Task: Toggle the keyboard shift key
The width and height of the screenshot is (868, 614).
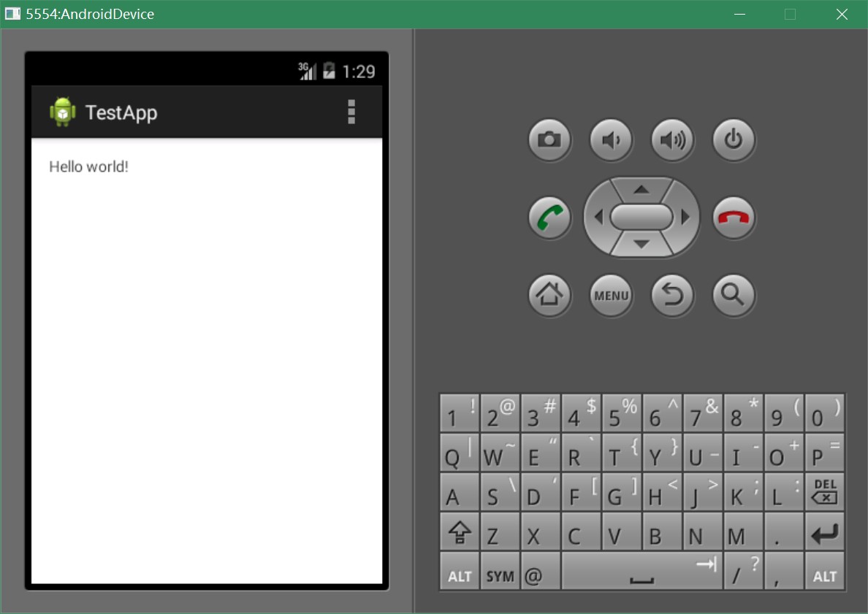Action: tap(460, 532)
